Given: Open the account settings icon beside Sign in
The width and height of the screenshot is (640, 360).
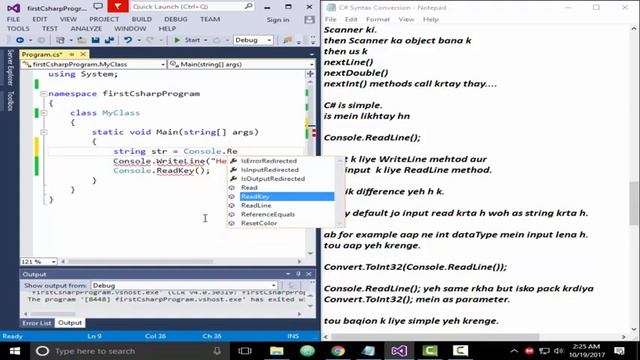Looking at the screenshot, I should 309,20.
